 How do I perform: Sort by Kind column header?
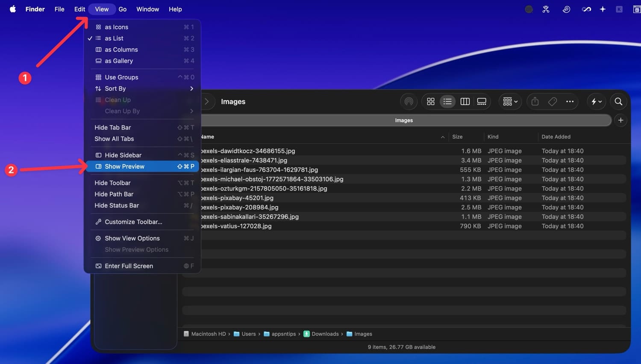pyautogui.click(x=493, y=137)
